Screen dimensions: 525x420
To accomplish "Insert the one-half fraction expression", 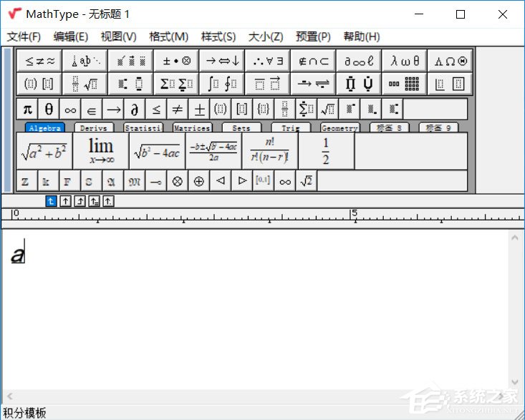I will (x=326, y=151).
